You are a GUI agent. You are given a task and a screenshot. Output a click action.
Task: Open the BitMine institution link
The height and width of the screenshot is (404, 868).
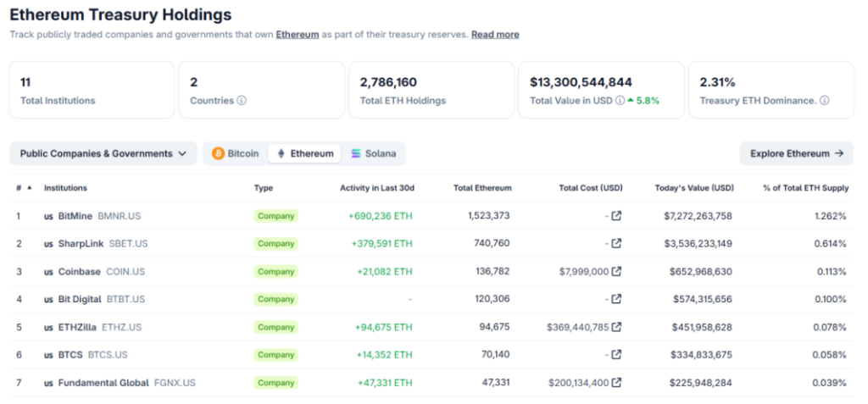(75, 216)
